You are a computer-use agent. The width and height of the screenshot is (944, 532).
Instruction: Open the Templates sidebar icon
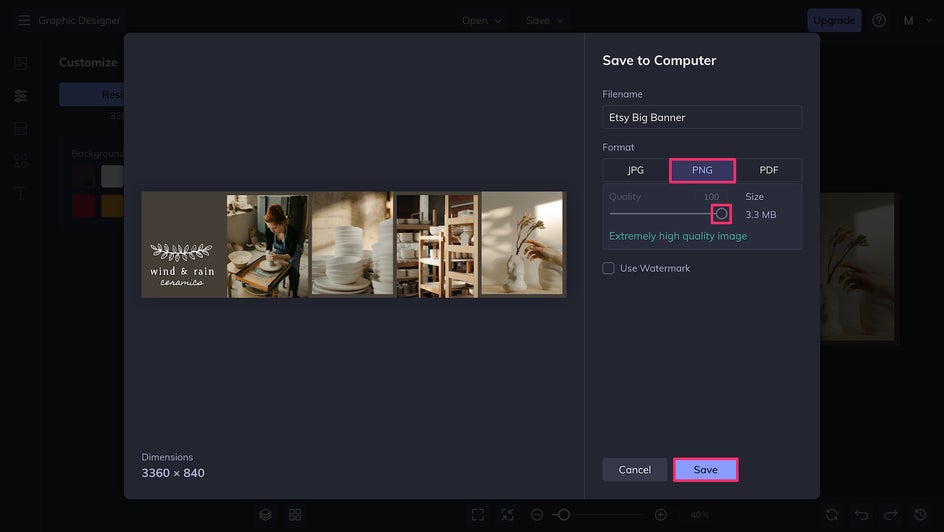tap(21, 128)
